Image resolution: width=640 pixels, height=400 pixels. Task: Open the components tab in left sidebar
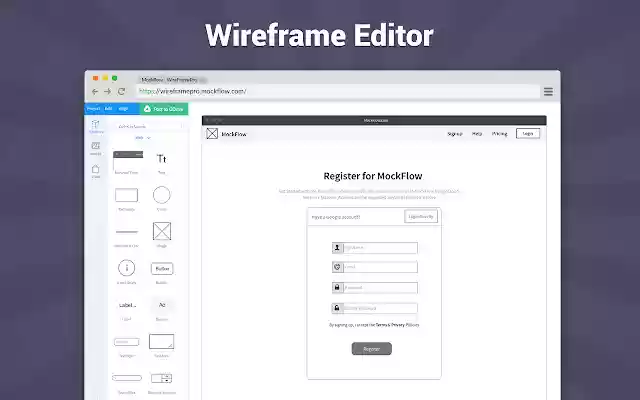point(96,127)
